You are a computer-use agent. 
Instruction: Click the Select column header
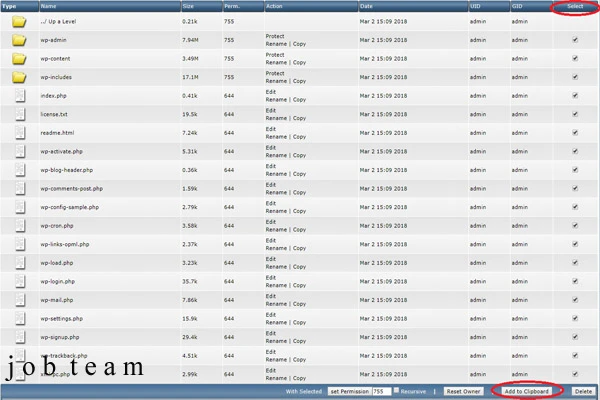click(x=574, y=6)
